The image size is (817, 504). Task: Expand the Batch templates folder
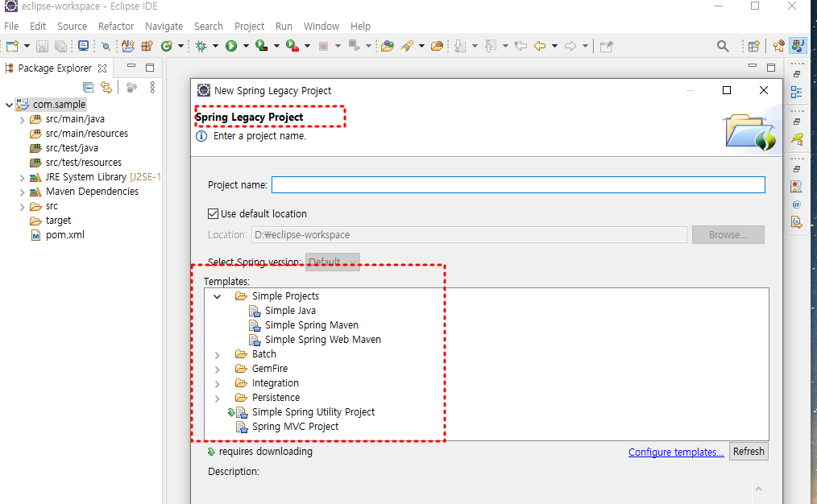pyautogui.click(x=218, y=354)
